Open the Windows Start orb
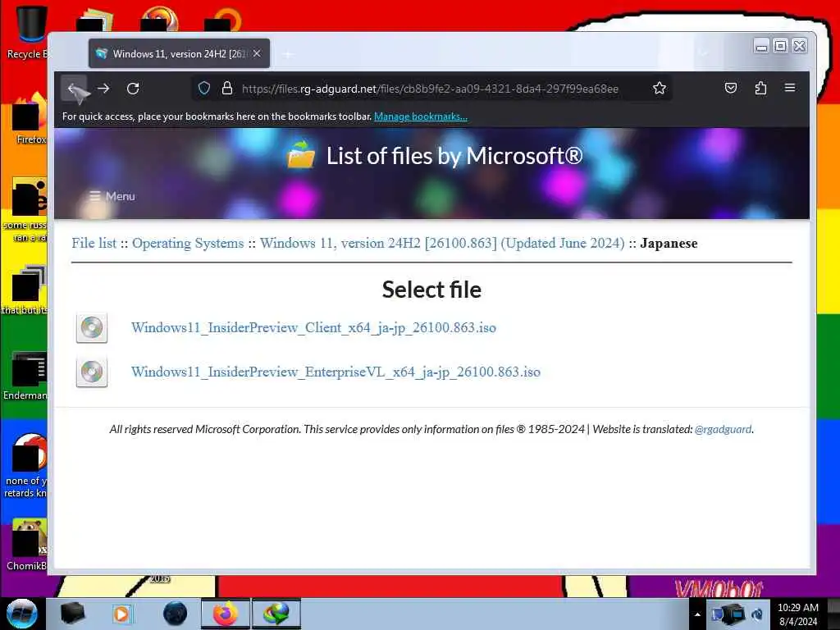The image size is (840, 630). pos(22,614)
